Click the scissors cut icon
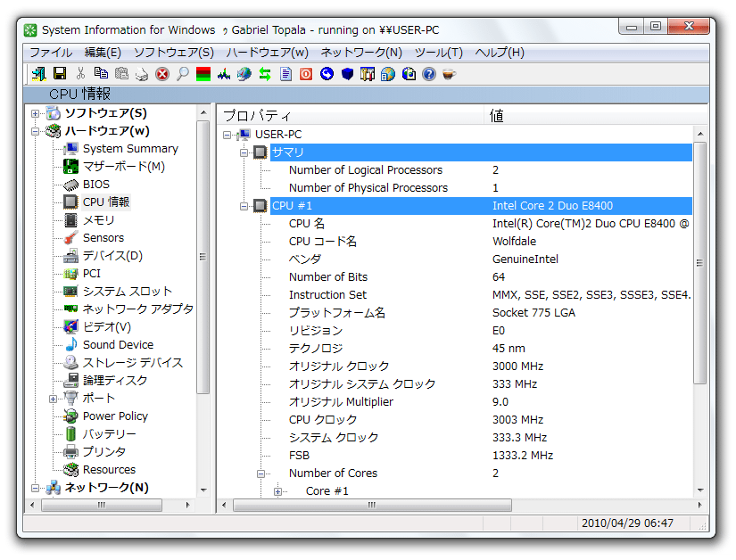This screenshot has height=560, width=736. [80, 74]
